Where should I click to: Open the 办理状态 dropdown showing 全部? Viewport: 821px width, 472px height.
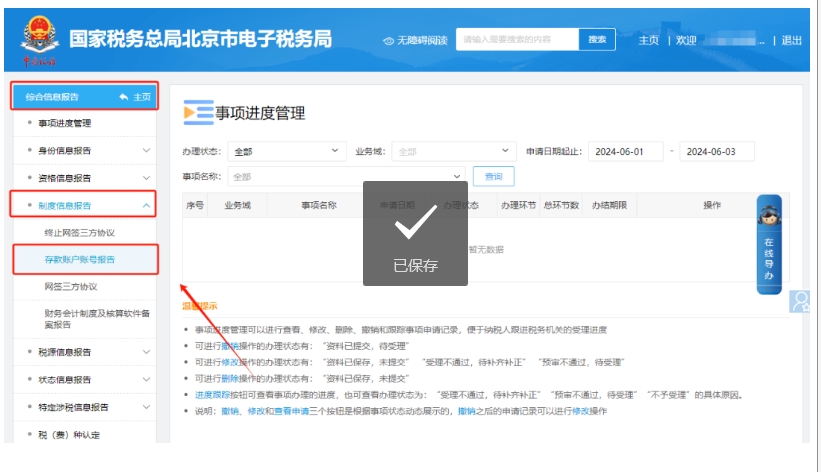(x=285, y=152)
